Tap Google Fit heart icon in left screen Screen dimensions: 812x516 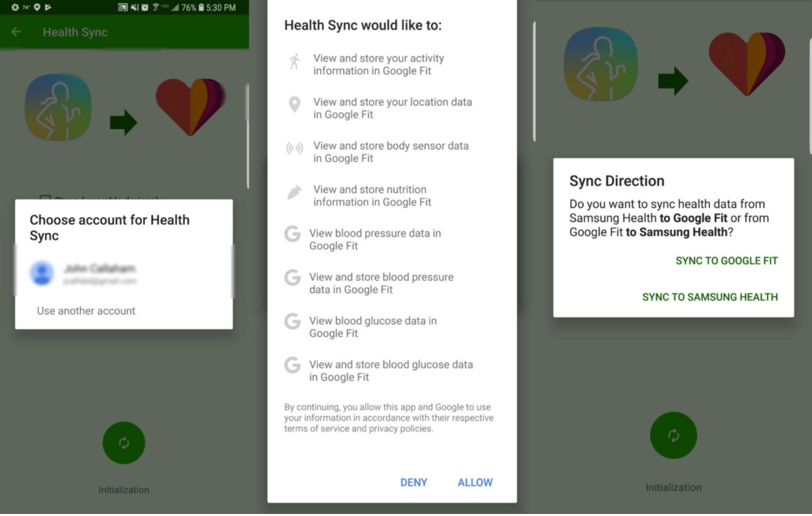coord(190,106)
